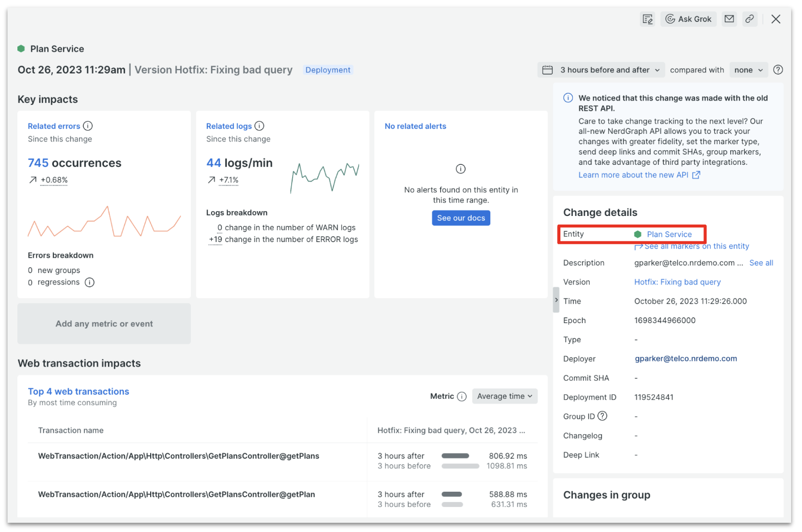This screenshot has width=802, height=532.
Task: Open the compared with none dropdown
Action: tap(748, 70)
